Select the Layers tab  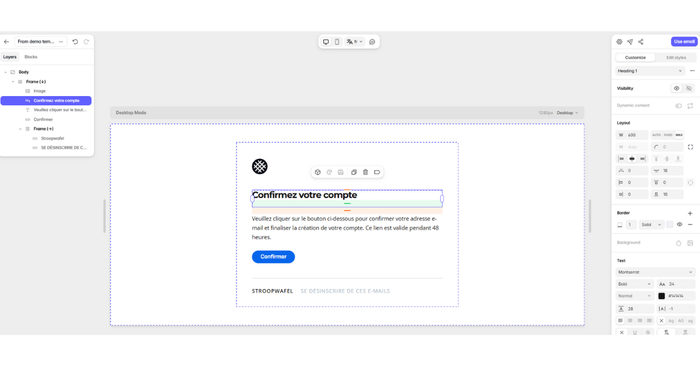tap(10, 57)
